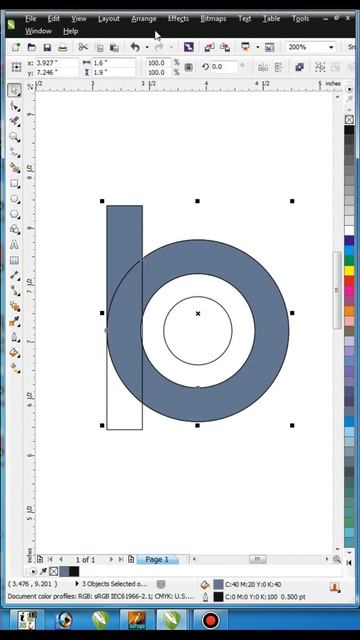Select the Rectangle tool

[x=15, y=183]
